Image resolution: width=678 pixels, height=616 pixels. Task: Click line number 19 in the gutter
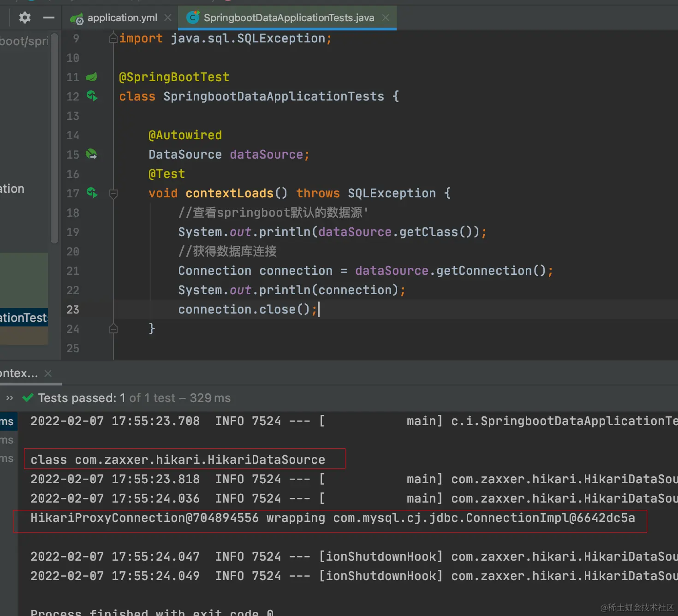coord(73,232)
